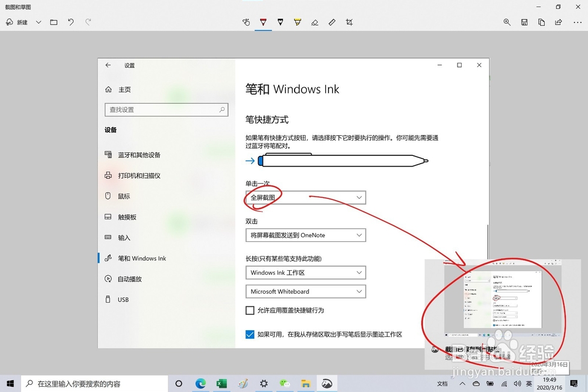Open the ruler tool

pyautogui.click(x=332, y=22)
